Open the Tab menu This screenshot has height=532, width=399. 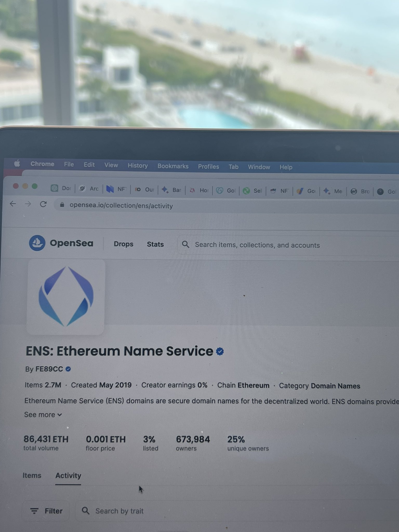point(233,167)
